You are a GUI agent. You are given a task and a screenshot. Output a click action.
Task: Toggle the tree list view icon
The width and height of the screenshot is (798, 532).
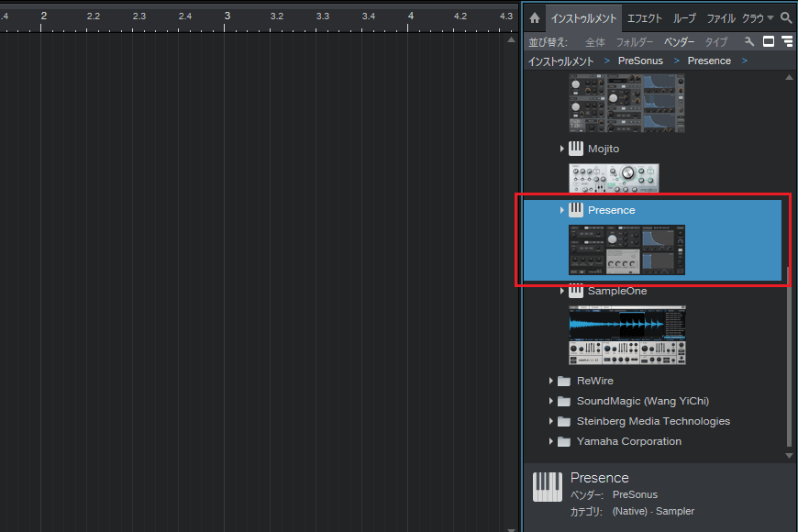tap(786, 42)
